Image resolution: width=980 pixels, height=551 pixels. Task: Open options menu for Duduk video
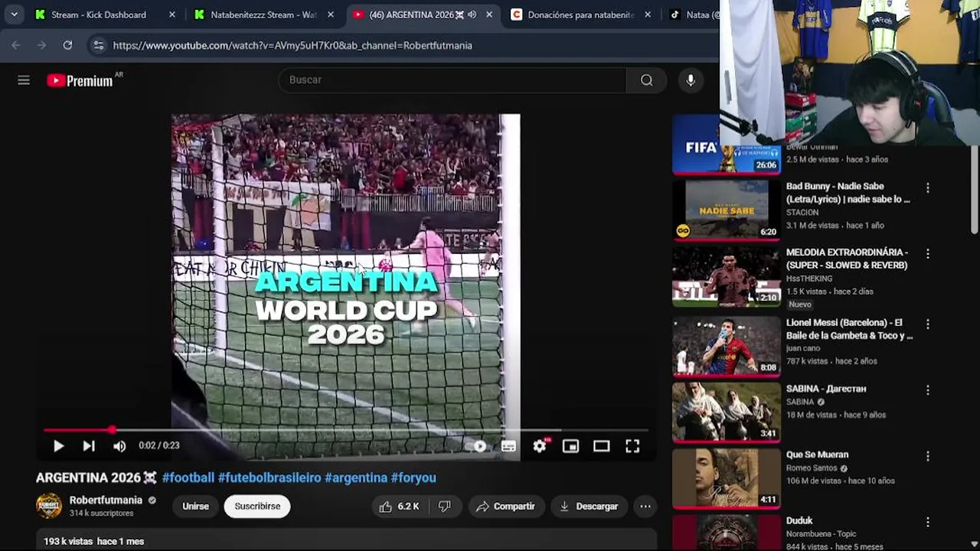928,522
